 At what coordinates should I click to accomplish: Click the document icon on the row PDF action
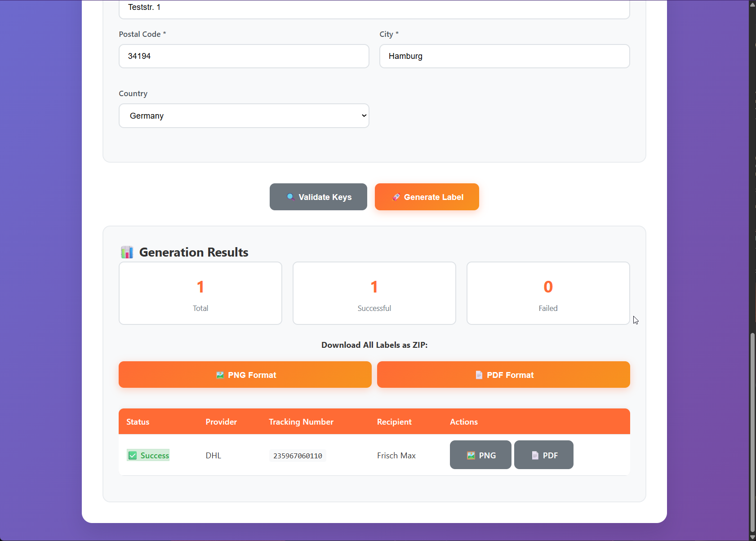pos(534,455)
